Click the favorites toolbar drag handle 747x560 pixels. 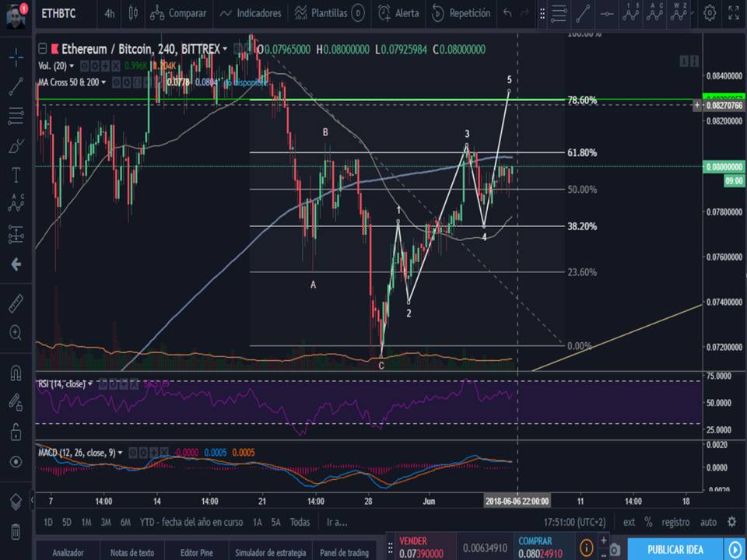pyautogui.click(x=542, y=14)
